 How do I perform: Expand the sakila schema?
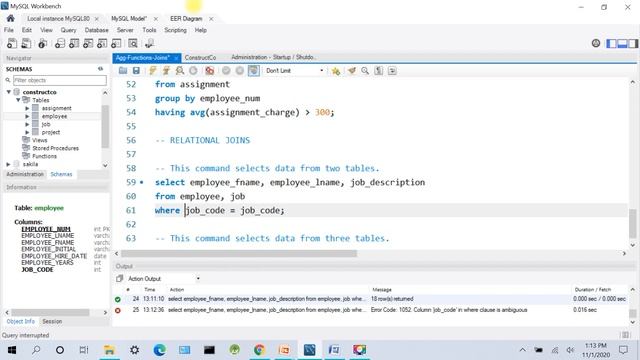[9, 164]
